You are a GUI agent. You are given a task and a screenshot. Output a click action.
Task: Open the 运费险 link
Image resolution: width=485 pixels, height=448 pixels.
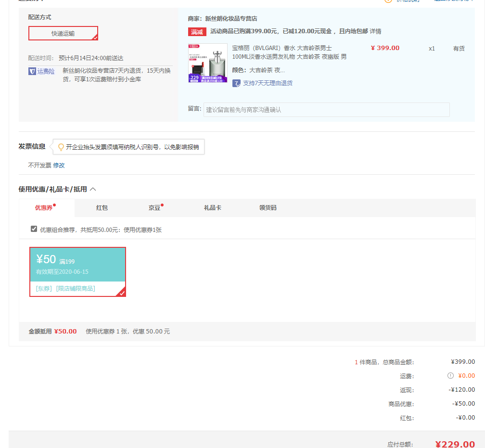[x=46, y=72]
